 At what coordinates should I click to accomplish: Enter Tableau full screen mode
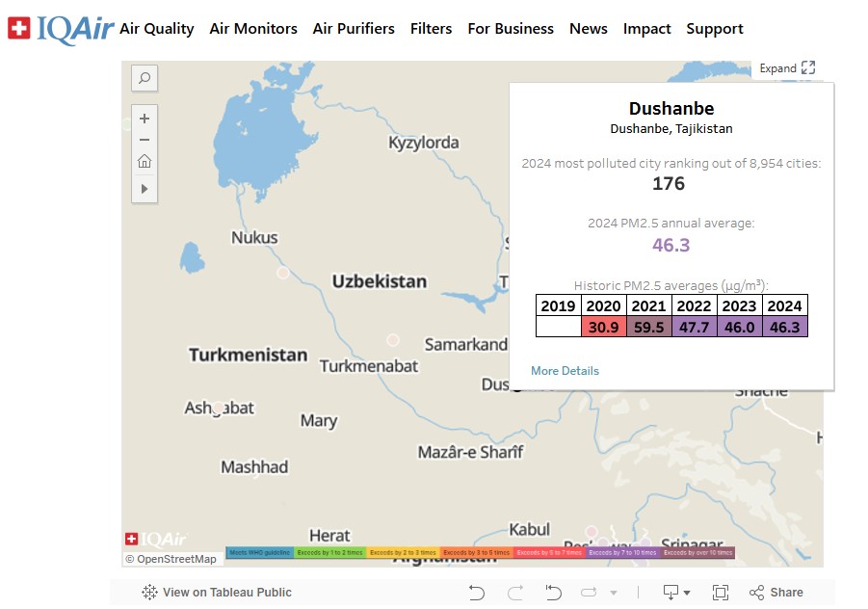pyautogui.click(x=720, y=593)
